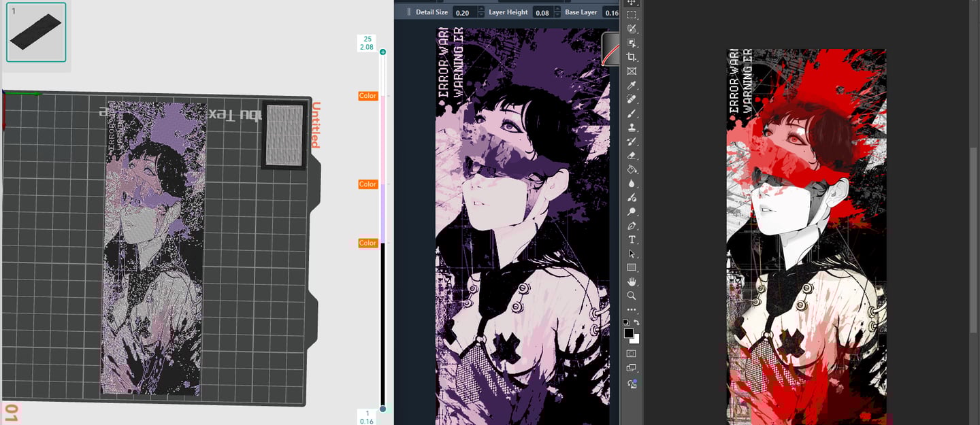
Task: Click the bottom Color change marker
Action: (367, 243)
